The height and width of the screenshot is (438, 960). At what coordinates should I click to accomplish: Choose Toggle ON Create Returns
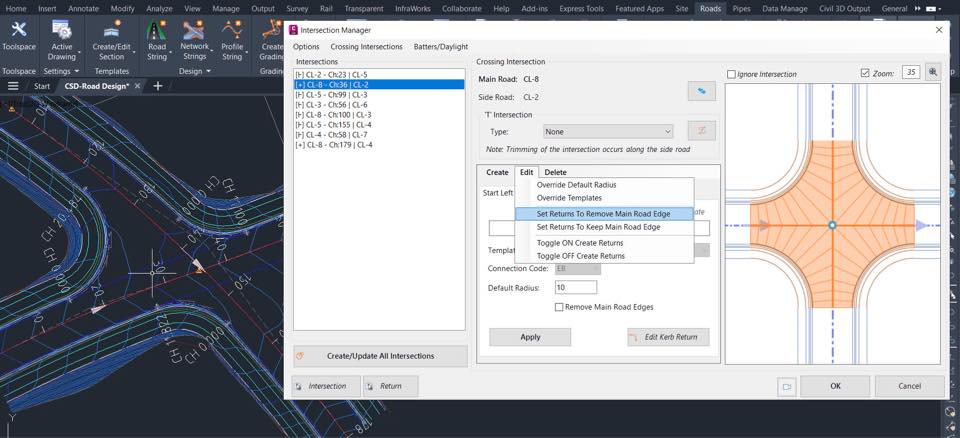click(x=580, y=243)
